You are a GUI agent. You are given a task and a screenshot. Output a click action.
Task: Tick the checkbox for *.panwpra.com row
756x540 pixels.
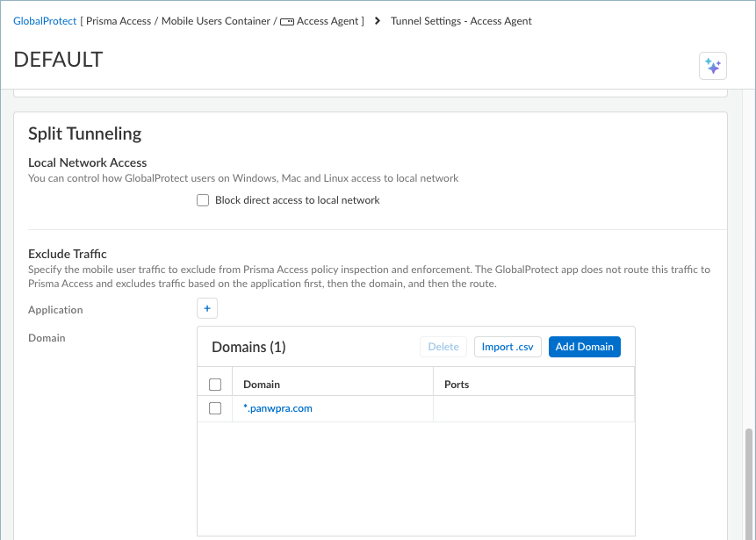pos(215,408)
